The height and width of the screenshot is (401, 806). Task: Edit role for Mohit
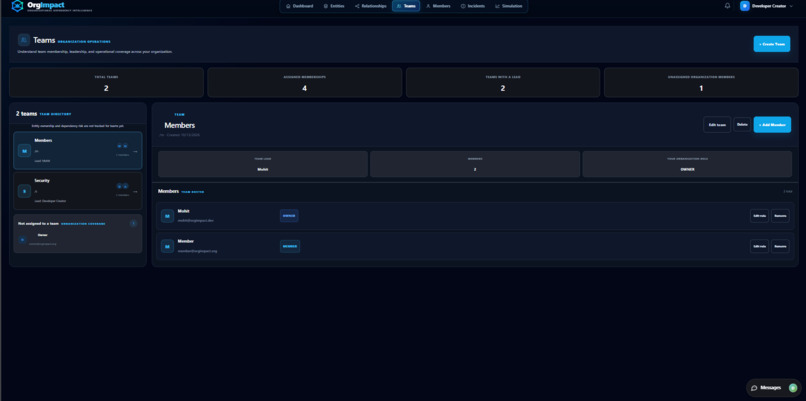tap(759, 216)
